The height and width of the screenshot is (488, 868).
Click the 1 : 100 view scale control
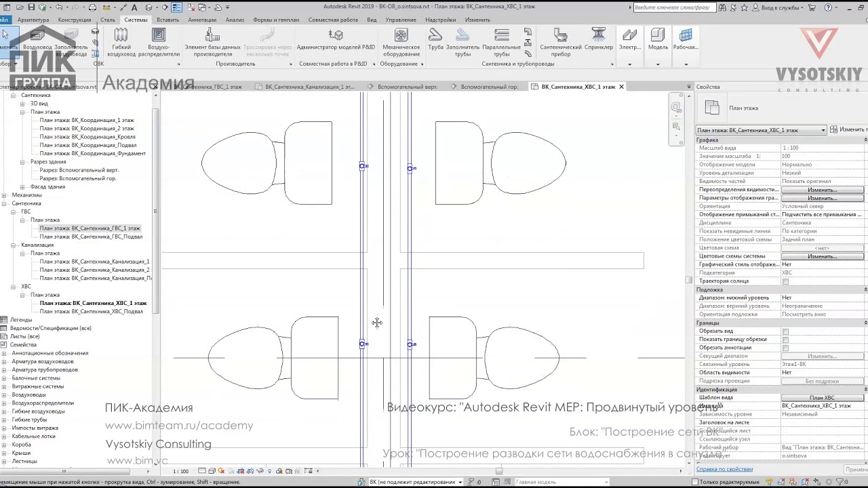coord(180,471)
